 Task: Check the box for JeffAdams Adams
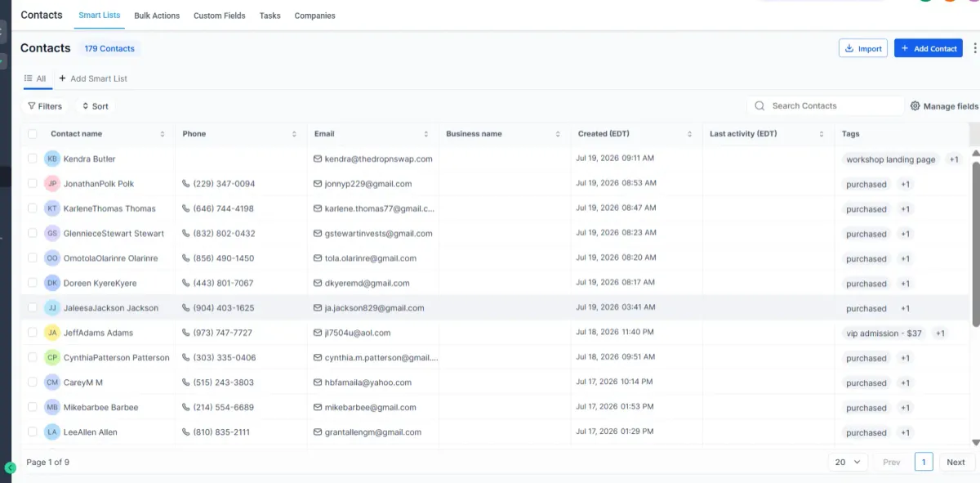point(33,333)
